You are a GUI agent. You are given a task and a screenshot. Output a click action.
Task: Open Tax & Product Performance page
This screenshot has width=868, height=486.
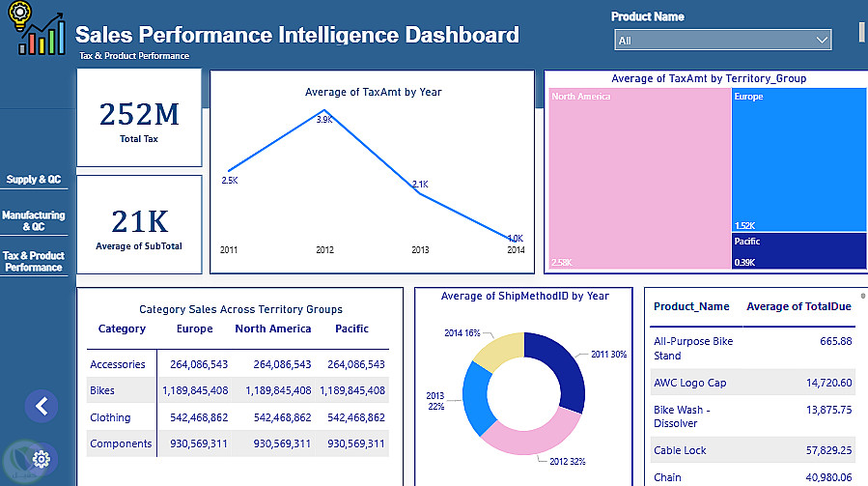coord(34,262)
